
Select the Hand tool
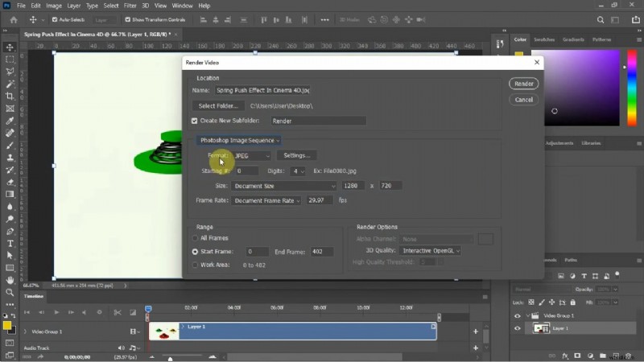tap(10, 280)
